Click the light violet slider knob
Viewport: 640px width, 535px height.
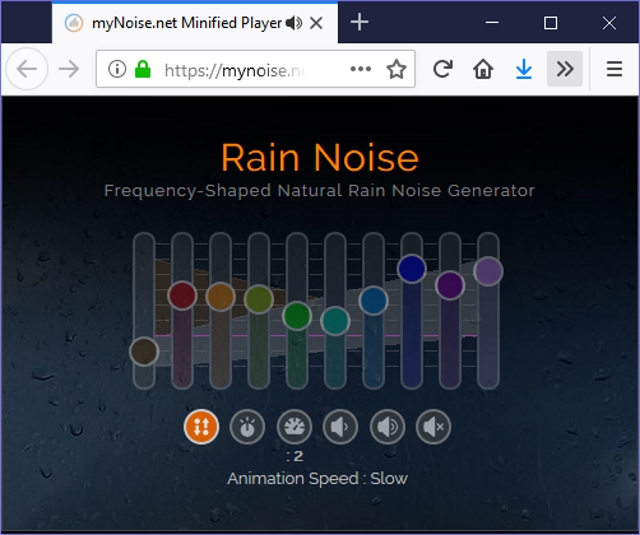[488, 271]
